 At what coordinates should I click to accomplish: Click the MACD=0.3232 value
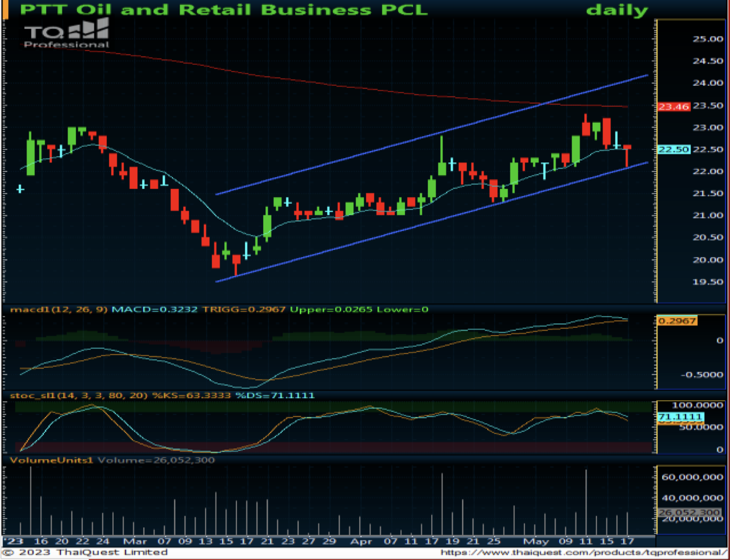(x=154, y=309)
